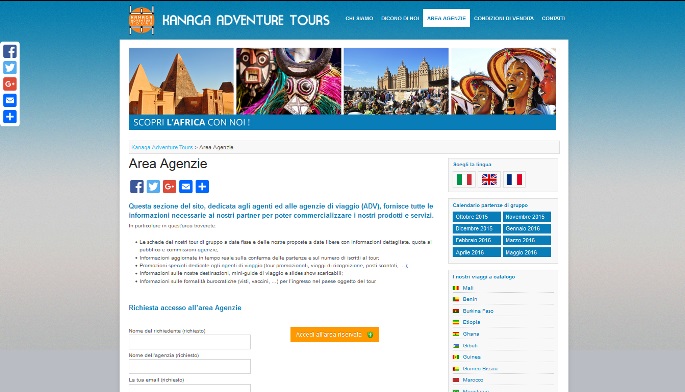Click Kanaga Adventure Tours site title text

[246, 20]
